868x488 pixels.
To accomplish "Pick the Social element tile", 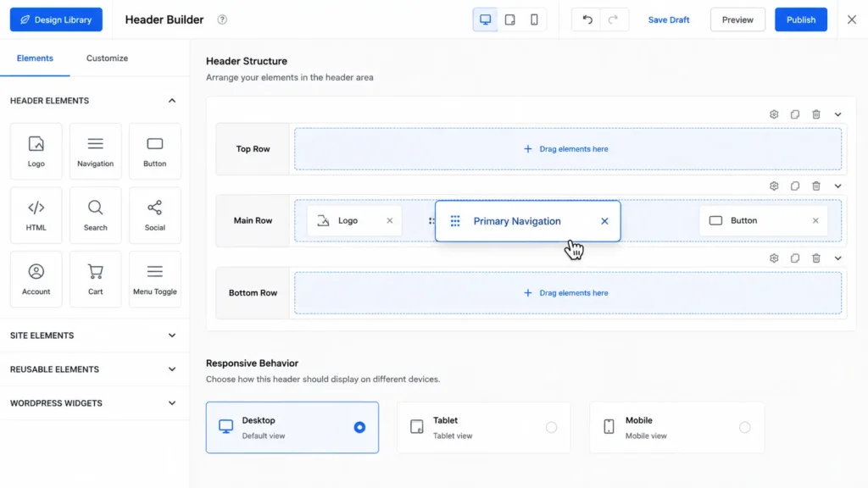I will [155, 215].
